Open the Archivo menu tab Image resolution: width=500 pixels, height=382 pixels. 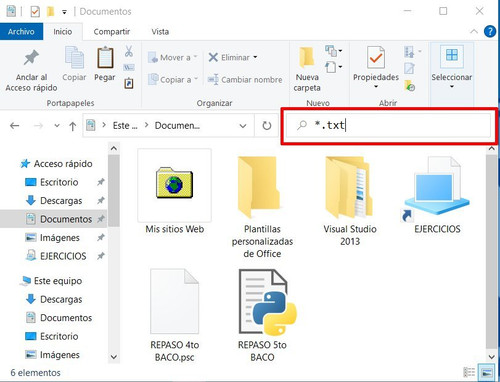[21, 32]
